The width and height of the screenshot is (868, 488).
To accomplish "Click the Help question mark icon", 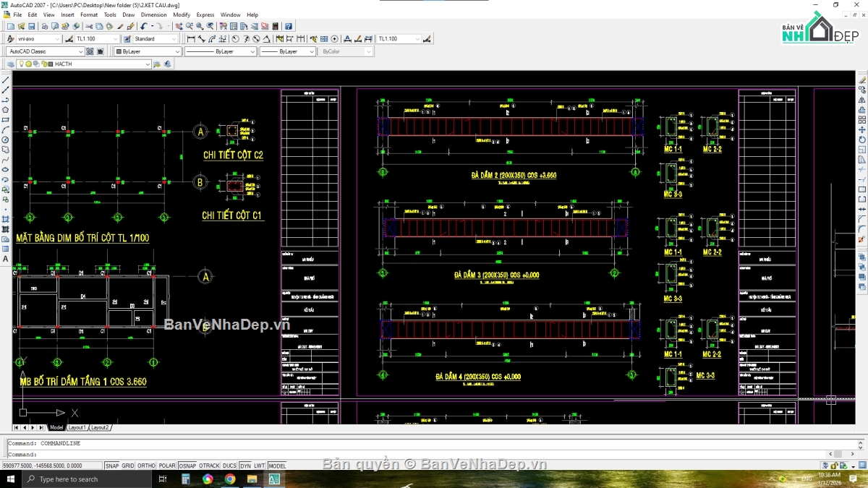I will point(288,26).
